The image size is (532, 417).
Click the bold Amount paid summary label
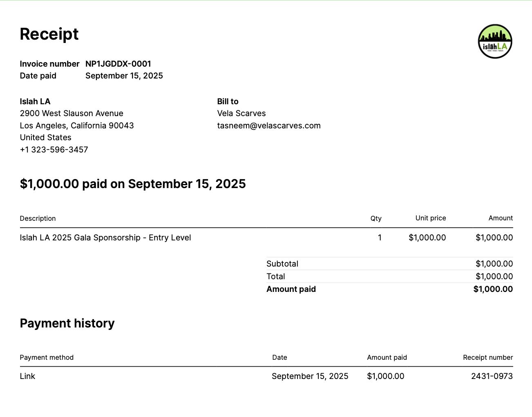click(291, 289)
